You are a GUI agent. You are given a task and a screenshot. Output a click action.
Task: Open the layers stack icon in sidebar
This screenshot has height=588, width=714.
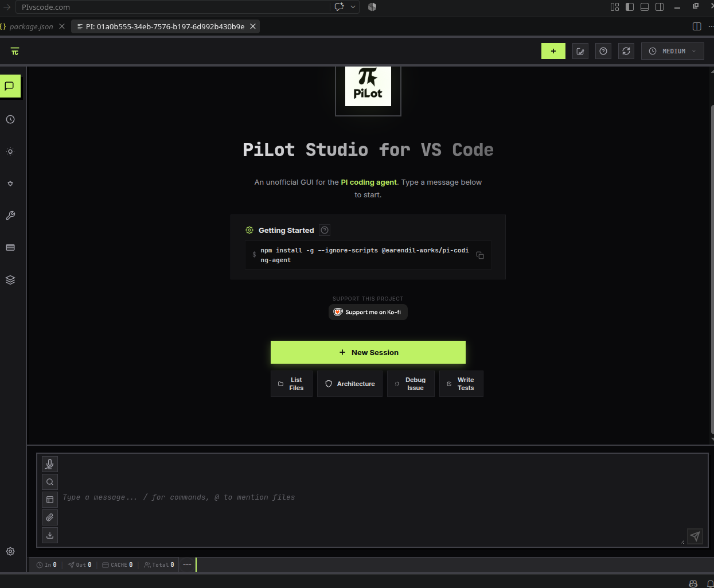tap(10, 280)
